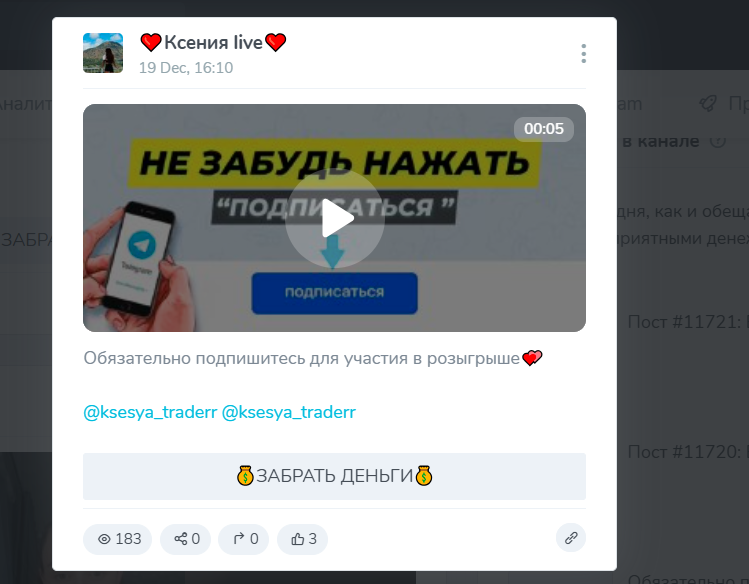This screenshot has height=584, width=749.
Task: Click the views eye counter 183
Action: tap(118, 539)
